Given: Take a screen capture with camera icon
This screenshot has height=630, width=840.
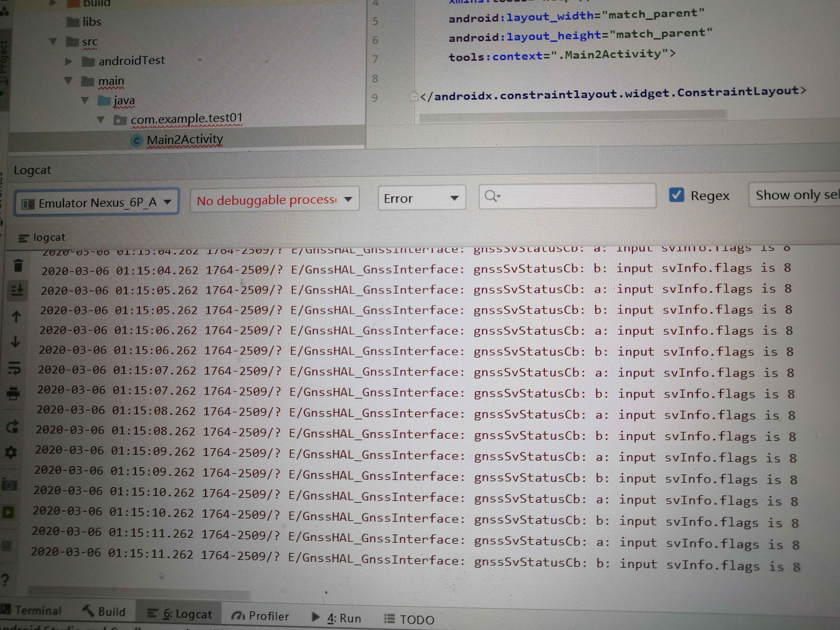Looking at the screenshot, I should (x=9, y=485).
